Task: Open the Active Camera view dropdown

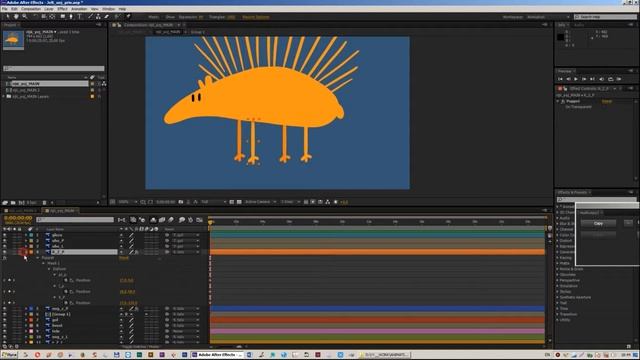Action: pyautogui.click(x=260, y=202)
